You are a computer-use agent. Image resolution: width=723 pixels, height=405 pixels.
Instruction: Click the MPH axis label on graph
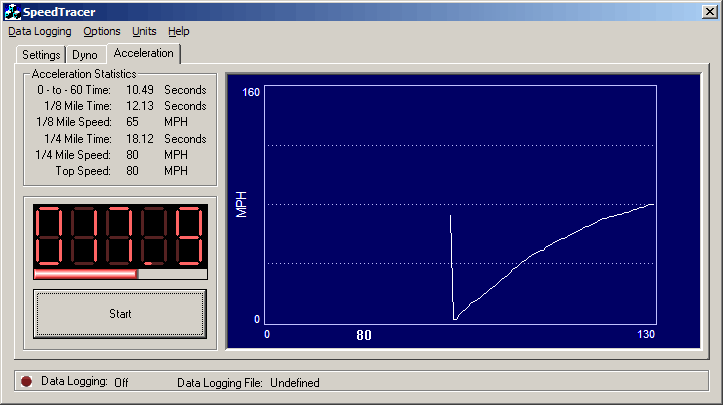pyautogui.click(x=241, y=204)
